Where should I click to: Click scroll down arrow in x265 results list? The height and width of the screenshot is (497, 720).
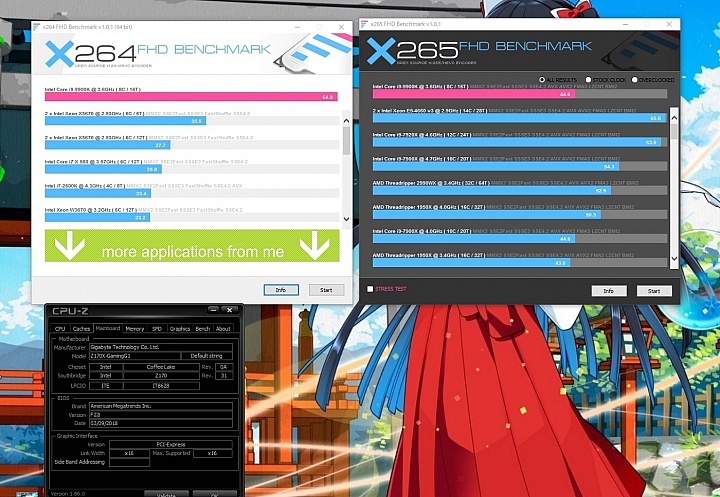point(674,259)
